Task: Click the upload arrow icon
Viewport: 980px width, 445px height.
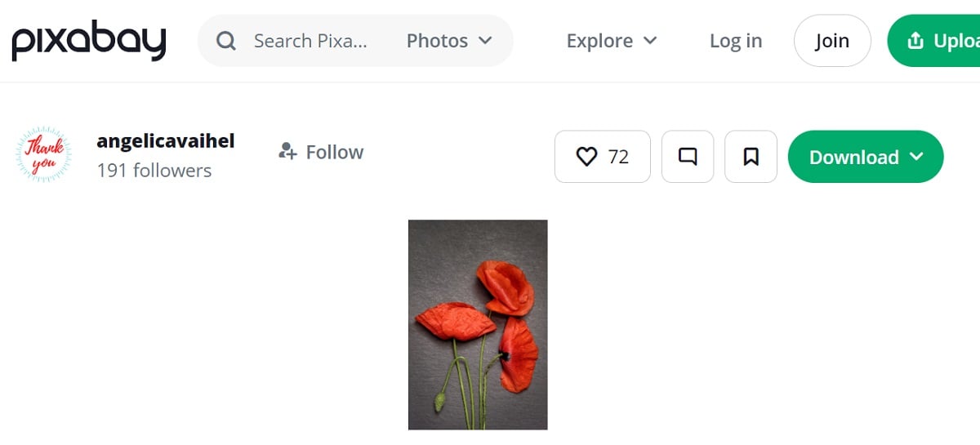Action: (x=915, y=41)
